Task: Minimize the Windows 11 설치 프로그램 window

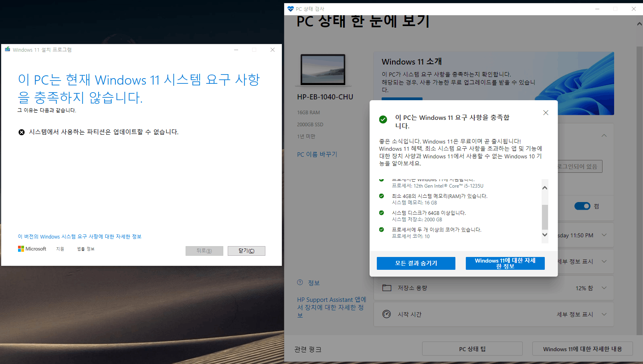Action: pos(236,50)
